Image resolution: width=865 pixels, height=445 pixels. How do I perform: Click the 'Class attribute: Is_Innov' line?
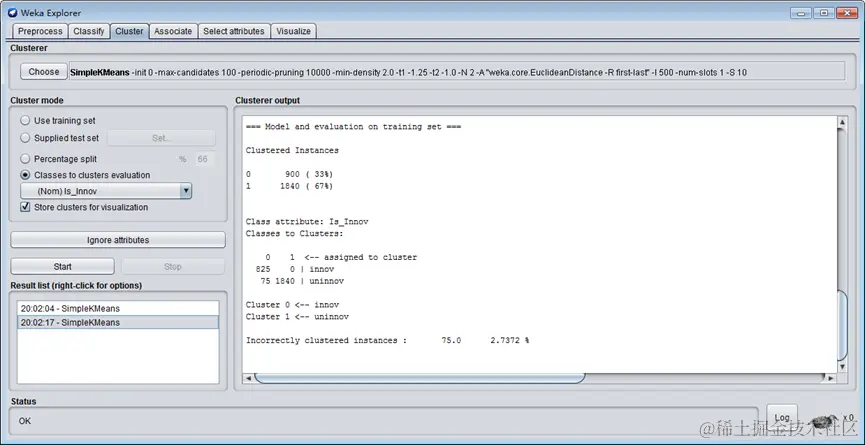pos(307,222)
